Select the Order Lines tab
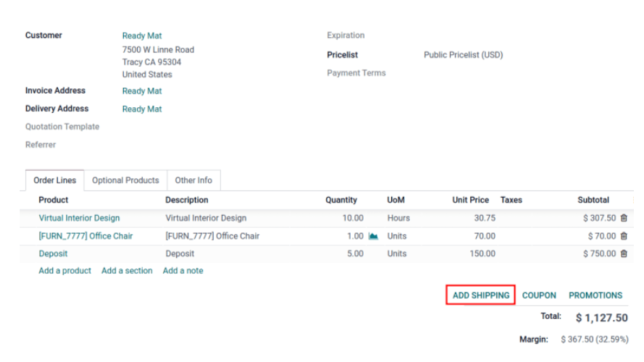 (x=55, y=180)
